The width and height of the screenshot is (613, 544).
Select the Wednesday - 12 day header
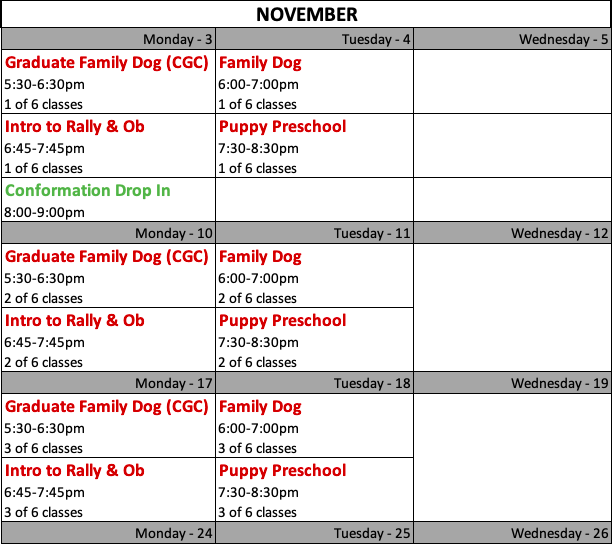tap(559, 233)
